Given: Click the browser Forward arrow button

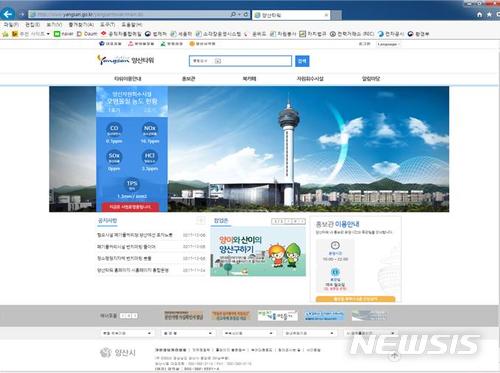Looking at the screenshot, I should point(22,14).
